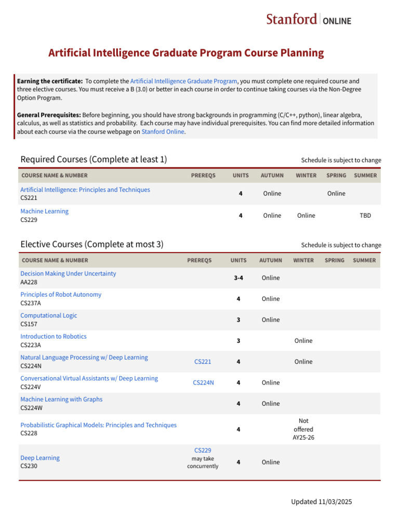Click the CS224N prerequisite link for CS224V
The image size is (399, 532).
pyautogui.click(x=203, y=383)
